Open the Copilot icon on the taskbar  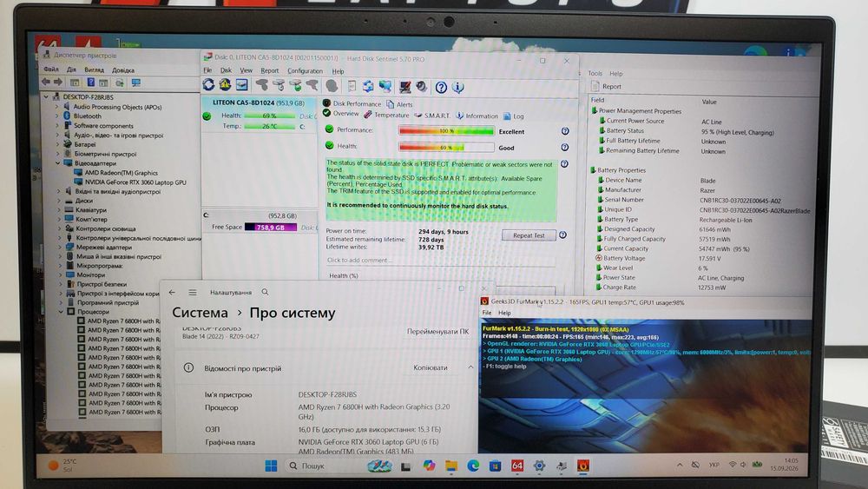pos(429,466)
